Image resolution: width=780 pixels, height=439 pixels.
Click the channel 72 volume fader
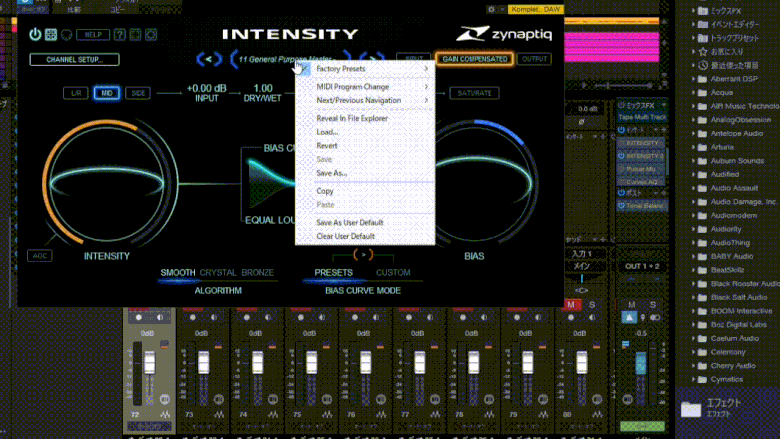coord(150,362)
